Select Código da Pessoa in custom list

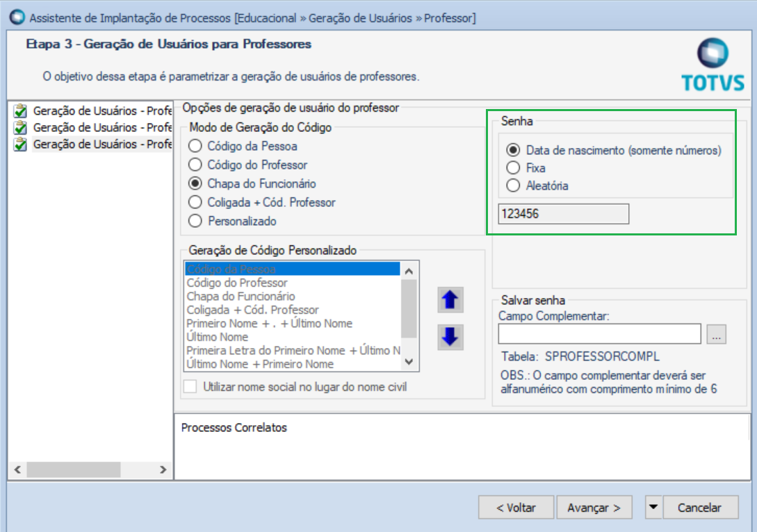293,269
